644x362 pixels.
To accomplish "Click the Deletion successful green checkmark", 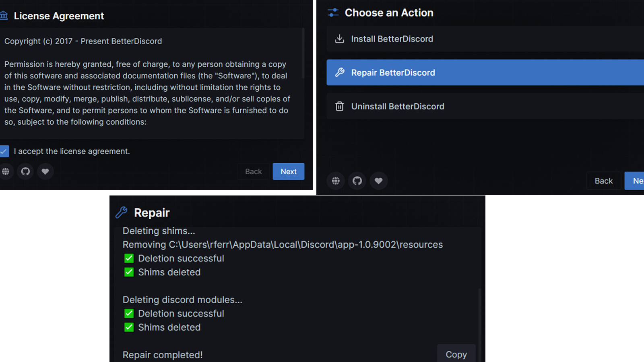I will (129, 258).
